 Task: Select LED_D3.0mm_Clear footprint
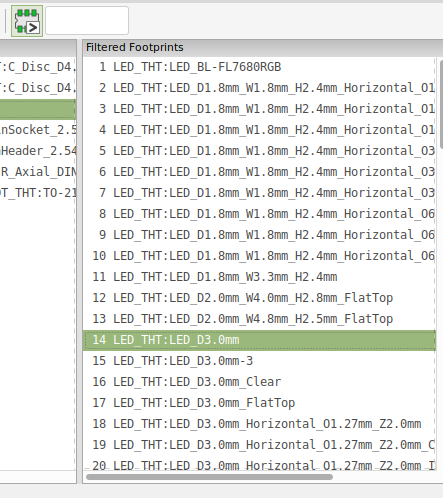pos(259,382)
